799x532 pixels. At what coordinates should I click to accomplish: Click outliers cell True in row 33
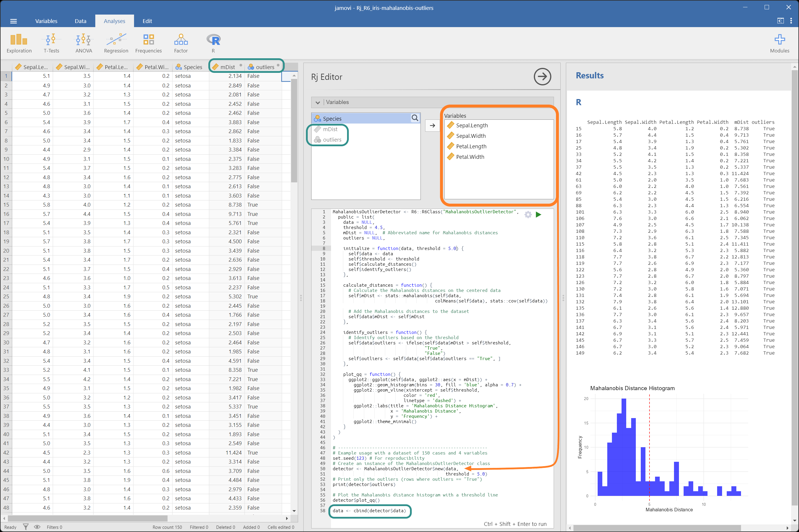click(264, 370)
